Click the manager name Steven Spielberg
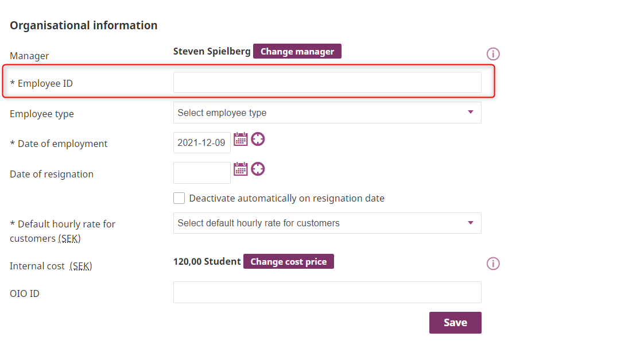 coord(212,52)
